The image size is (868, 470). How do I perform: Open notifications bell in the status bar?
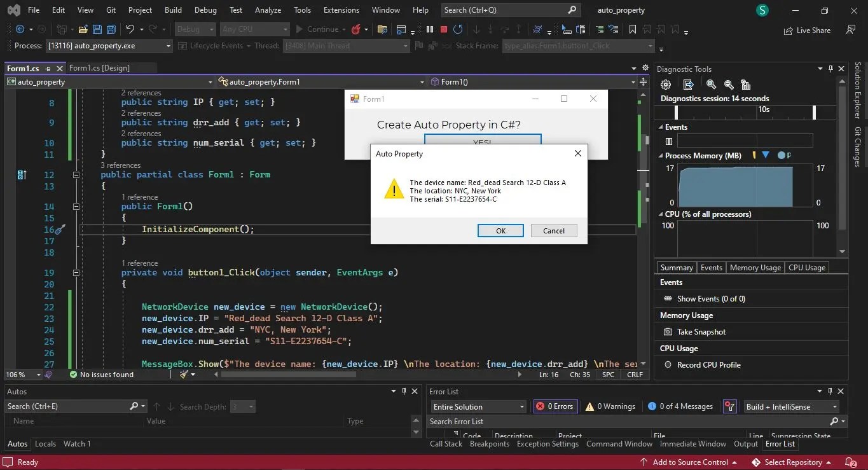(850, 462)
